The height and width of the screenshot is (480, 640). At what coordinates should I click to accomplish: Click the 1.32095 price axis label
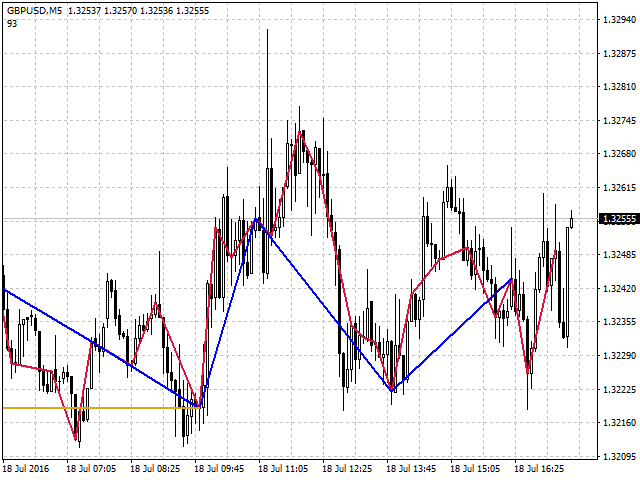(620, 456)
